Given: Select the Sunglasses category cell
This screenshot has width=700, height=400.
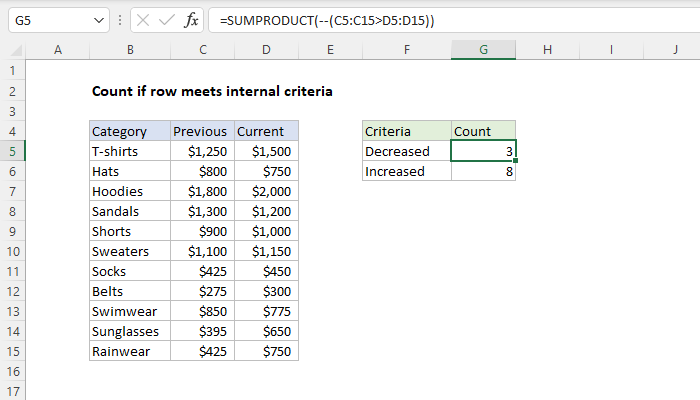Looking at the screenshot, I should (128, 331).
